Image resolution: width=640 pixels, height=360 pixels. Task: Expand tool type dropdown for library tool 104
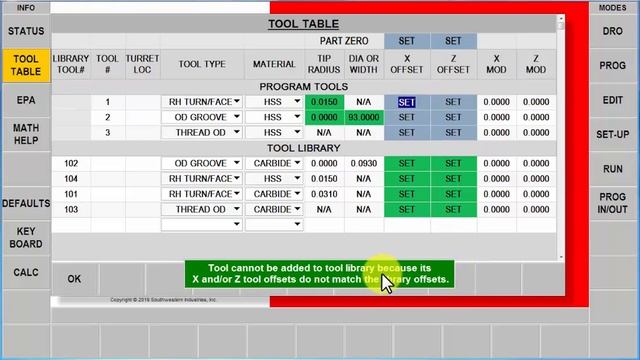[237, 178]
